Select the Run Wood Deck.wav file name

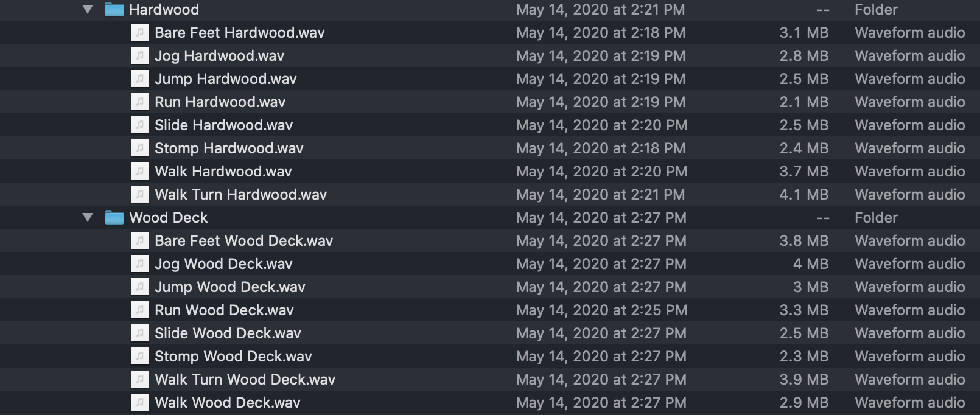click(224, 310)
